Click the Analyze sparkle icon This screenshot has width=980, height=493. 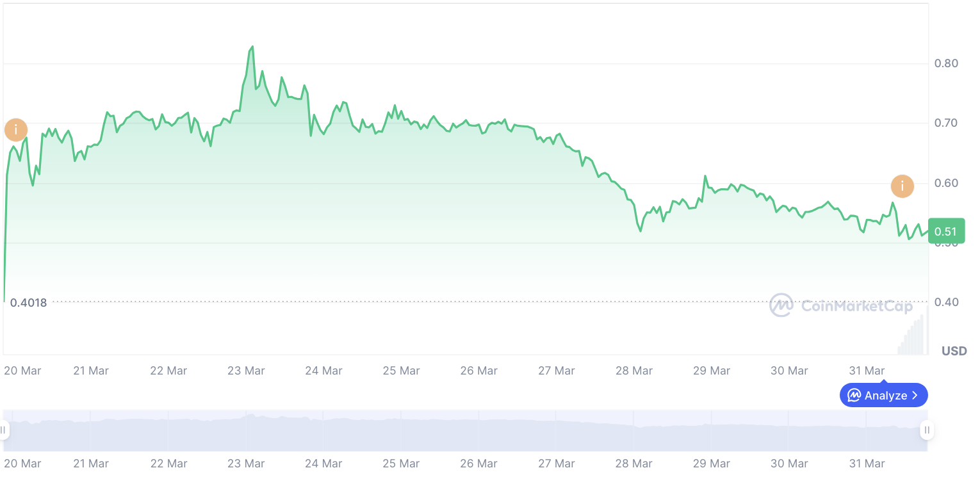(854, 395)
